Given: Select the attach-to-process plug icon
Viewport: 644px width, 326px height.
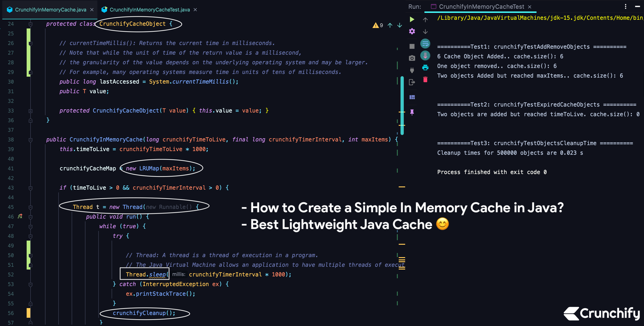Looking at the screenshot, I should click(x=412, y=70).
